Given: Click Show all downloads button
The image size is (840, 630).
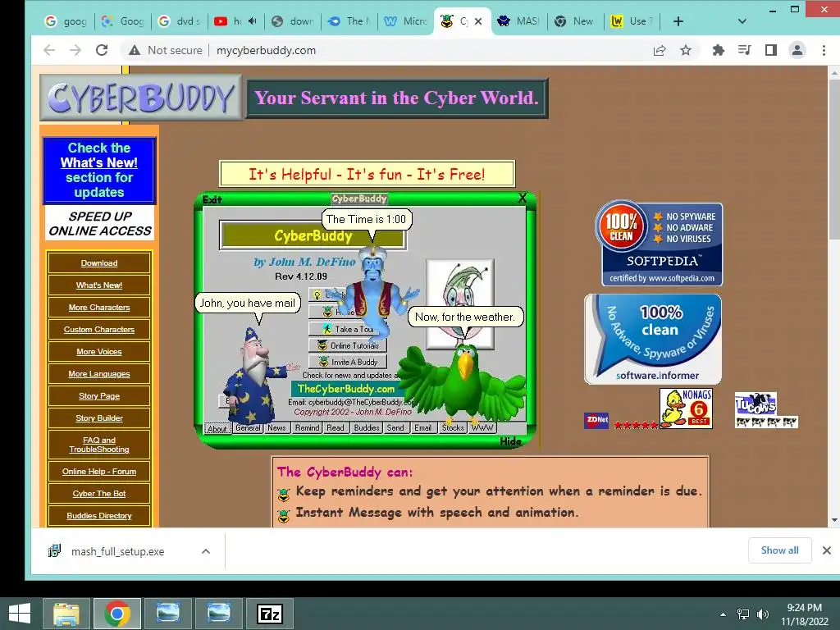Looking at the screenshot, I should [x=779, y=550].
